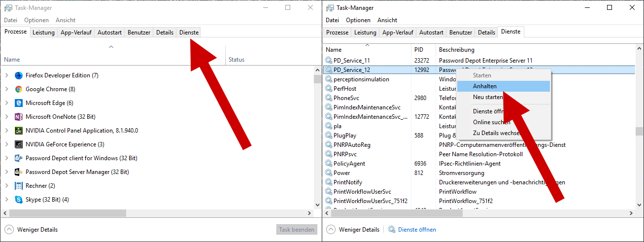Click the Password Depot Server Manager icon

(x=19, y=172)
